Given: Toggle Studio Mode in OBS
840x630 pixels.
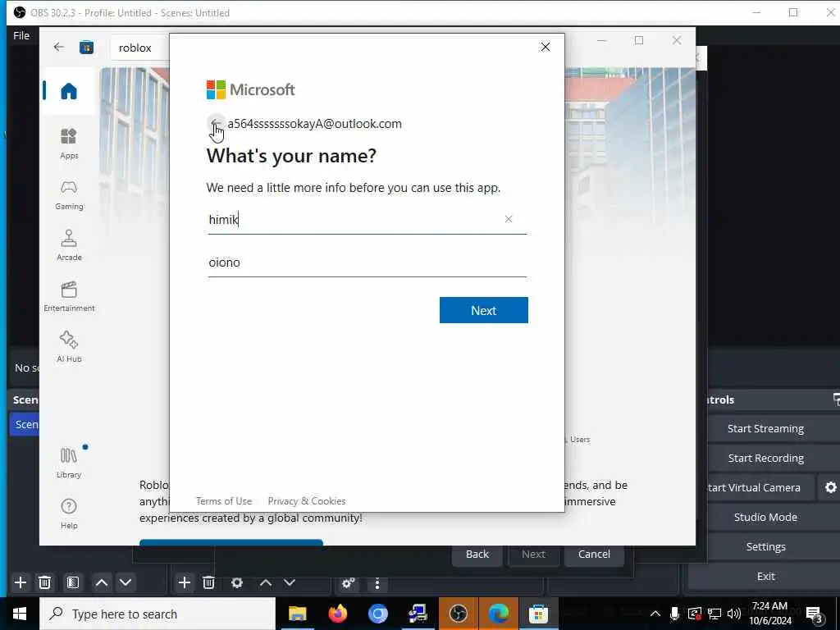Looking at the screenshot, I should pyautogui.click(x=765, y=517).
